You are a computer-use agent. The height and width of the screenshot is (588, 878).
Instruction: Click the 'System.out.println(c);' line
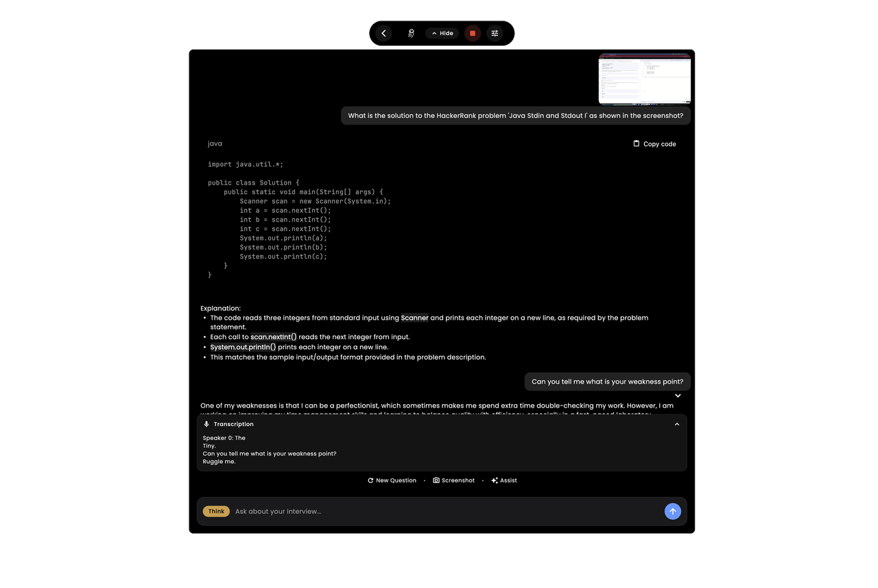click(283, 257)
